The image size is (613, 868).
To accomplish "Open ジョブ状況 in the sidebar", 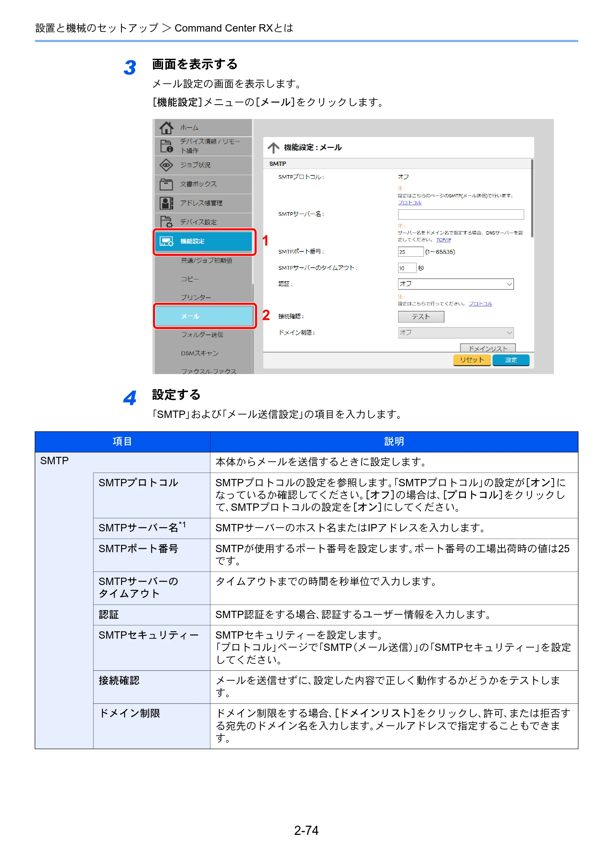I will coord(203,165).
